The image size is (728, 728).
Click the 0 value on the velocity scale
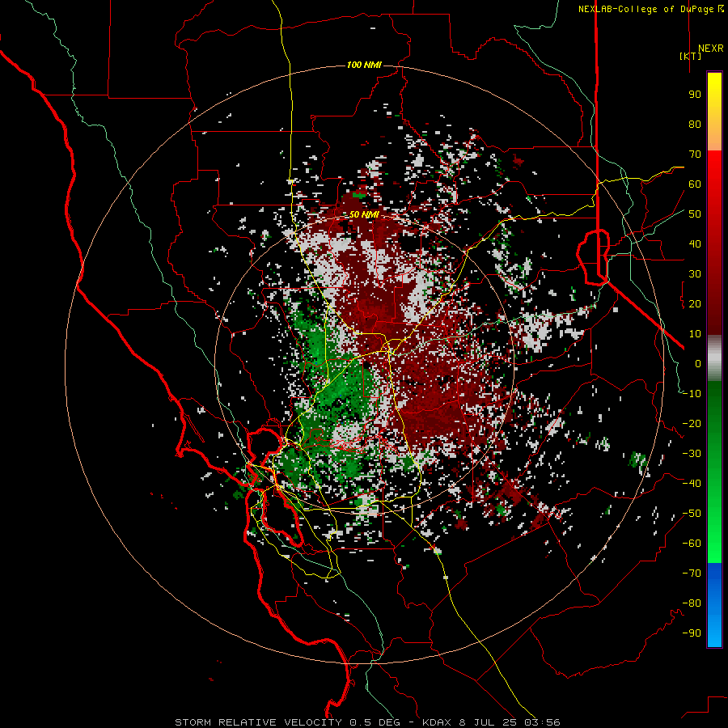698,364
